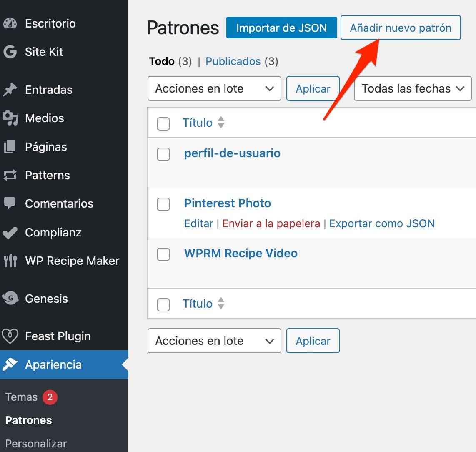The height and width of the screenshot is (452, 476).
Task: Click the Entradas pushpin icon
Action: (x=10, y=90)
